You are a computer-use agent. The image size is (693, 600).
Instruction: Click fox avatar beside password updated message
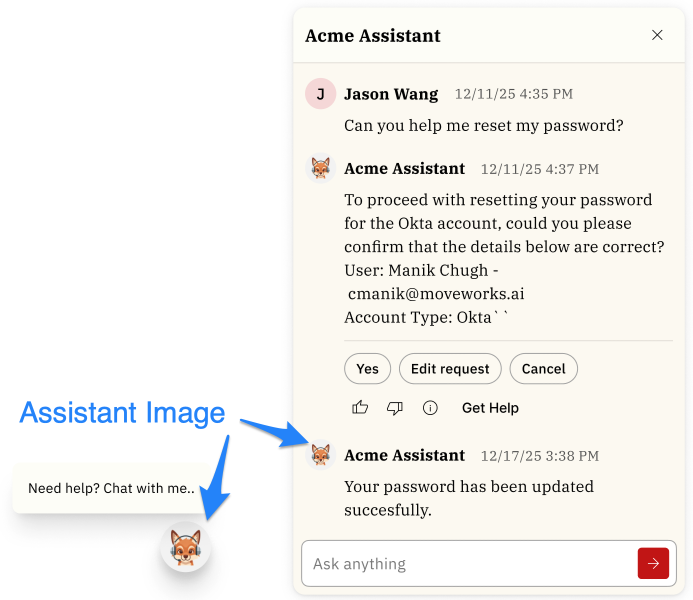point(320,455)
